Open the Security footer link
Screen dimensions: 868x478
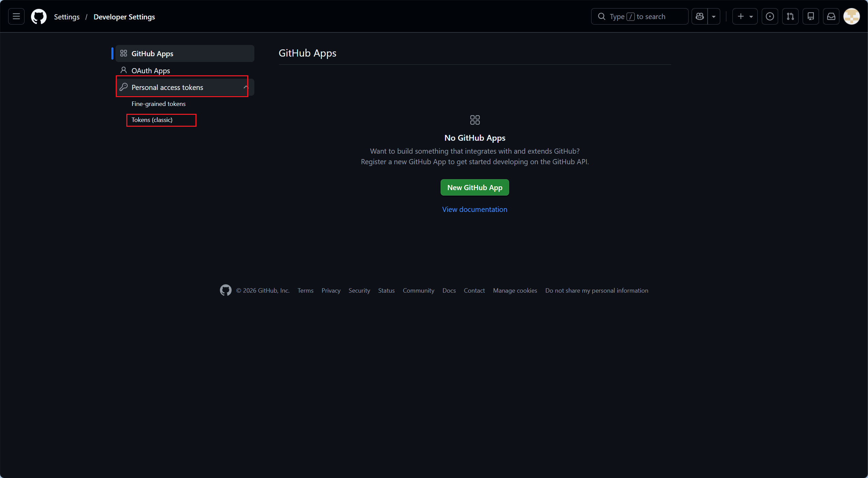[359, 291]
